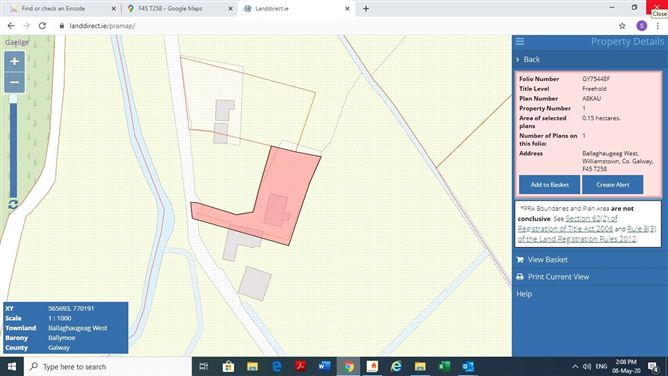Image resolution: width=668 pixels, height=376 pixels.
Task: Open Microsoft Excel from the taskbar
Action: coord(444,366)
